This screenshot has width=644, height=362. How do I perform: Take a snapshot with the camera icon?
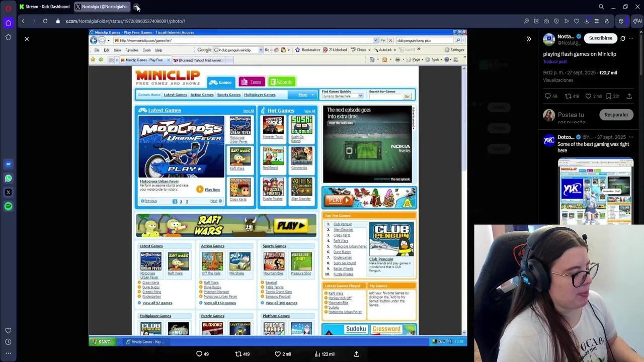pyautogui.click(x=546, y=21)
